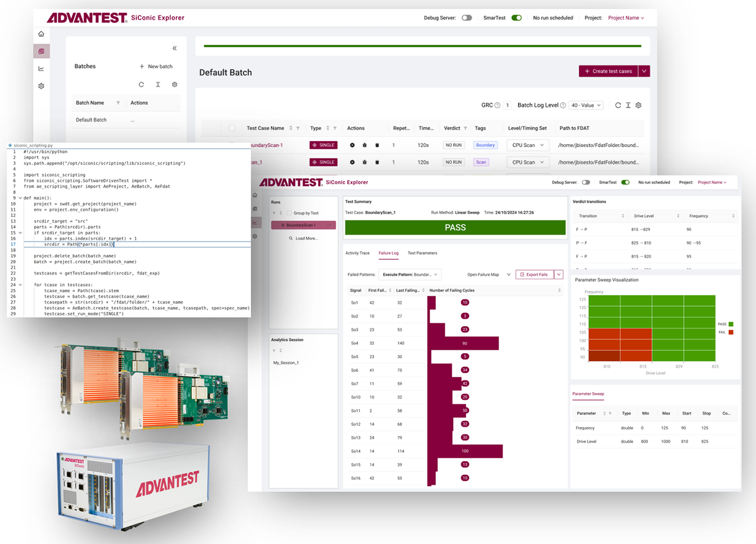756x544 pixels.
Task: Delete the Scan-tagged test case
Action: [377, 162]
